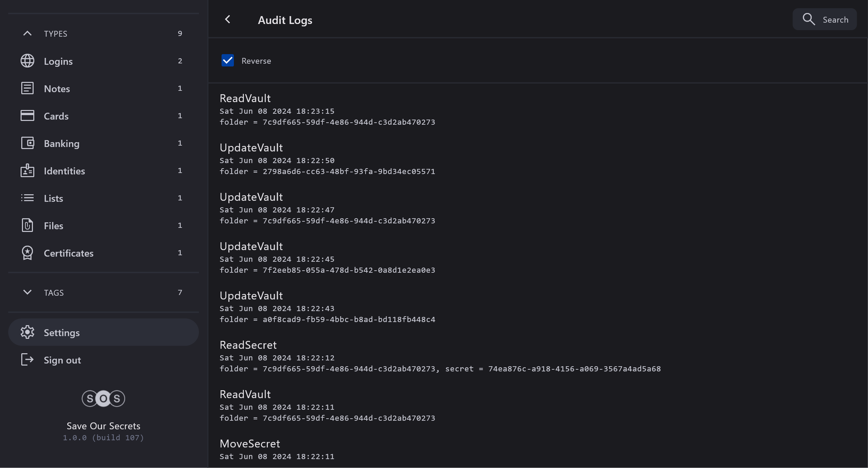Click the Reverse label text

click(256, 61)
